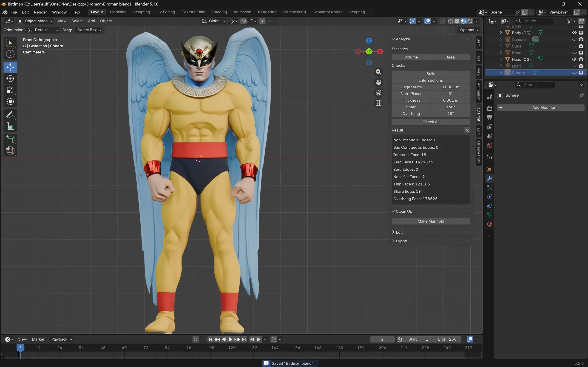Select the Add Cube tool
588x367 pixels.
[x=10, y=139]
